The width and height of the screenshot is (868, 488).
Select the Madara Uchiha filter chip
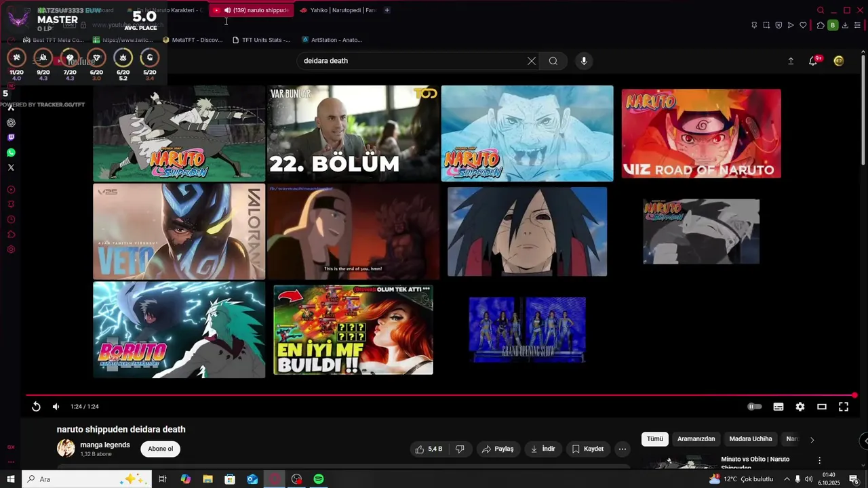751,439
